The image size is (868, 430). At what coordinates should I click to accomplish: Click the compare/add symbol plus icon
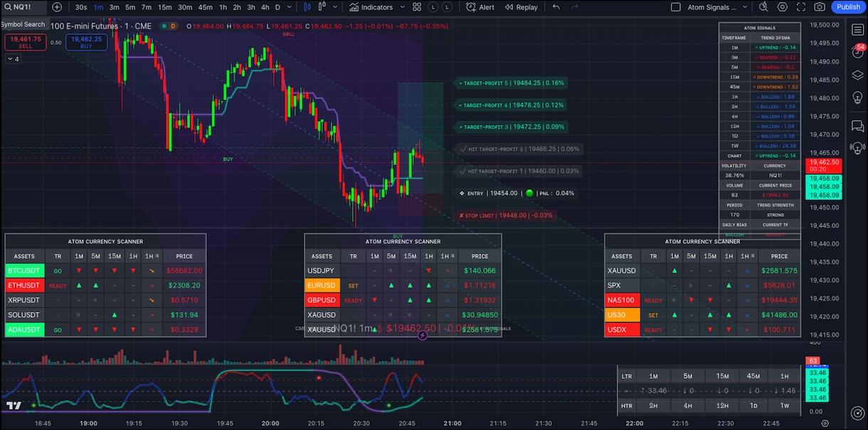(x=57, y=7)
